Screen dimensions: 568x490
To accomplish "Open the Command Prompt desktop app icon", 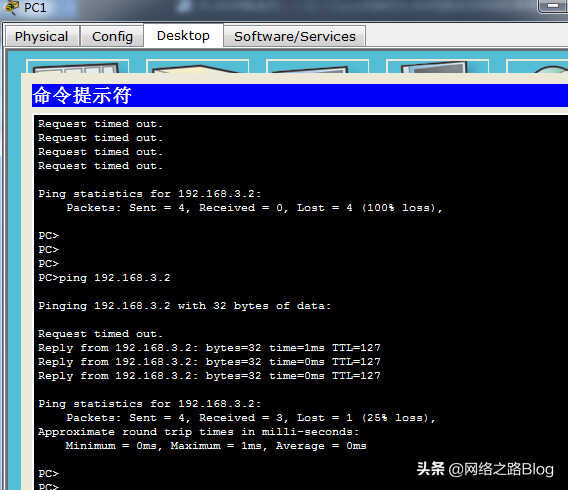I will tap(438, 66).
